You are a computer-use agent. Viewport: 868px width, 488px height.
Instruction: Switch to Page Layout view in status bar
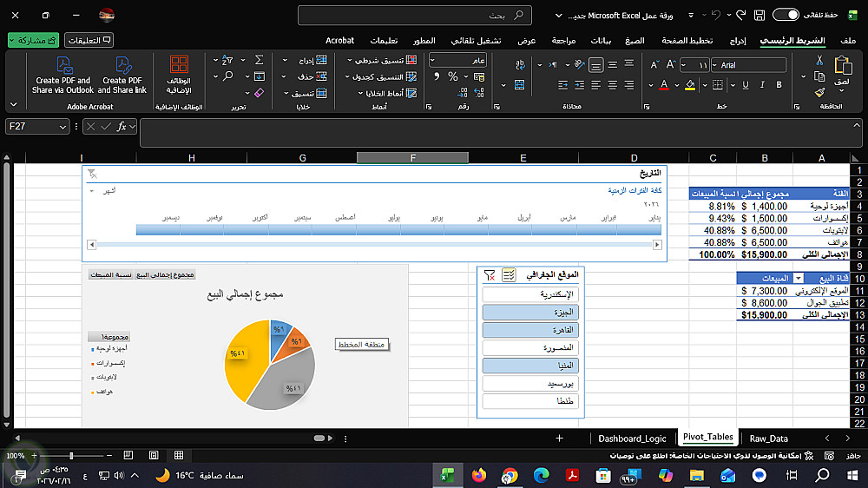point(154,455)
